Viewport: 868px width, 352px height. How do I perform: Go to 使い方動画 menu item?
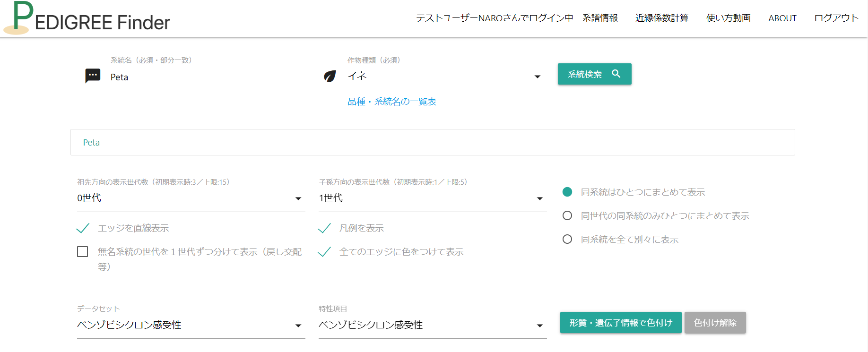728,18
